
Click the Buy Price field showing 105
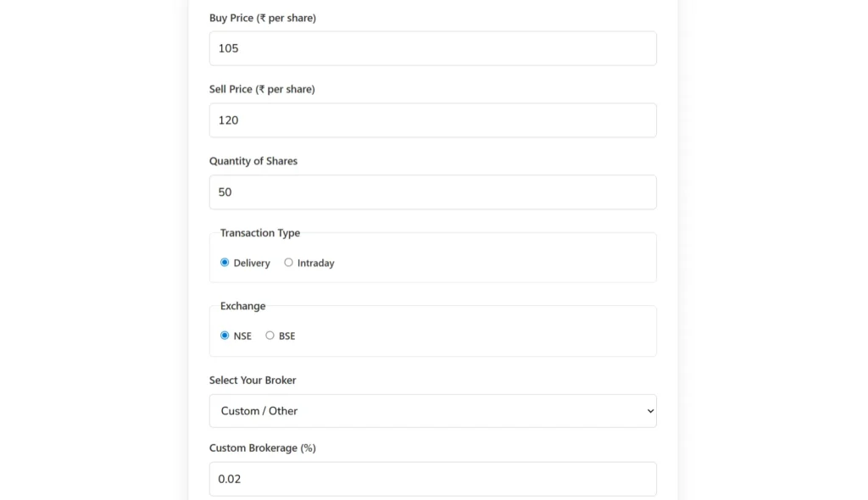click(x=433, y=48)
